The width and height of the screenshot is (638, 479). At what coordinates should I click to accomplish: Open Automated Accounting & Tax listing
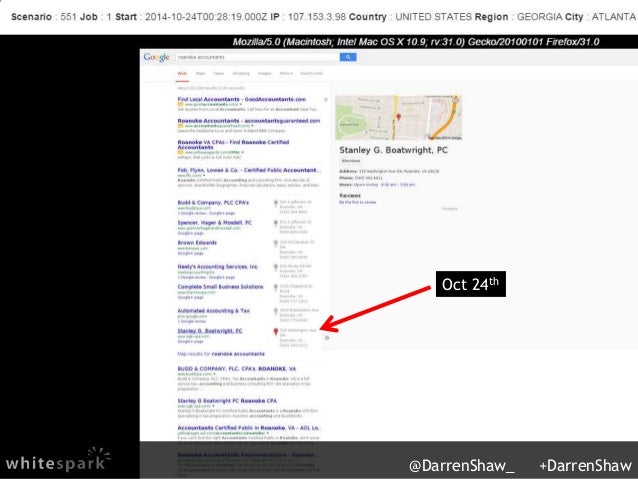(x=214, y=311)
